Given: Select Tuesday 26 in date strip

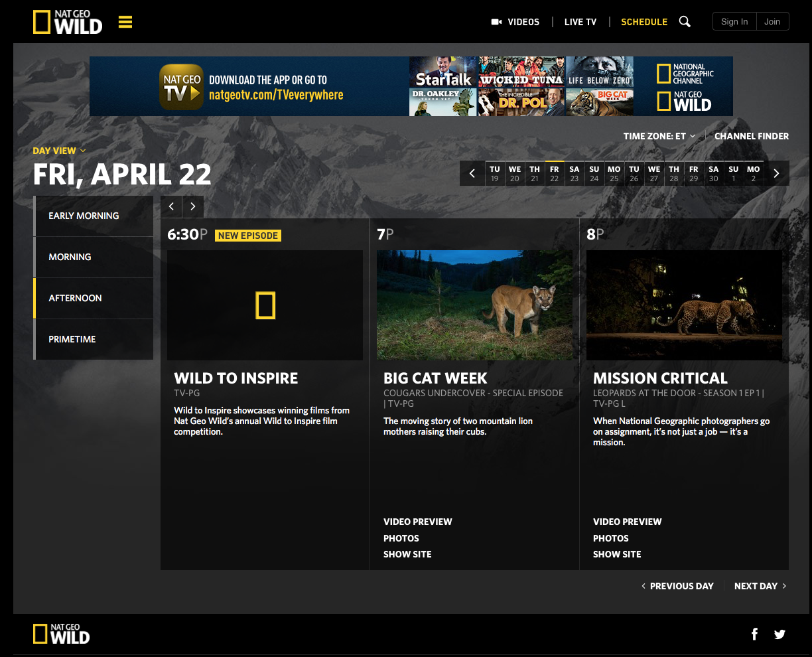Looking at the screenshot, I should pos(634,173).
